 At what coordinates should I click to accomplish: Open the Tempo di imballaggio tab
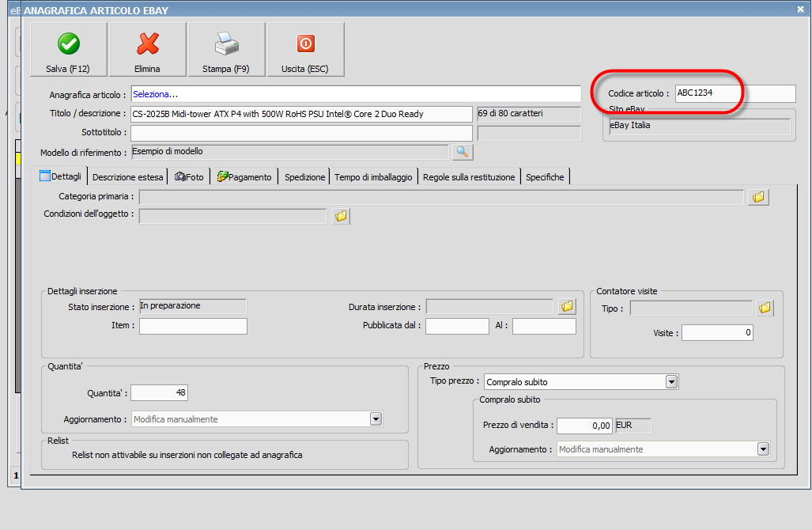373,177
